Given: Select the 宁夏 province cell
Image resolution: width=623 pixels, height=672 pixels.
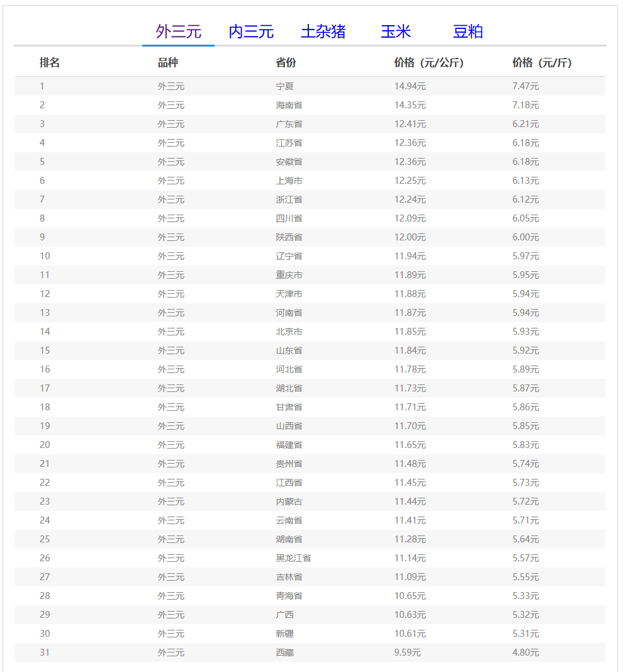Looking at the screenshot, I should [x=285, y=86].
